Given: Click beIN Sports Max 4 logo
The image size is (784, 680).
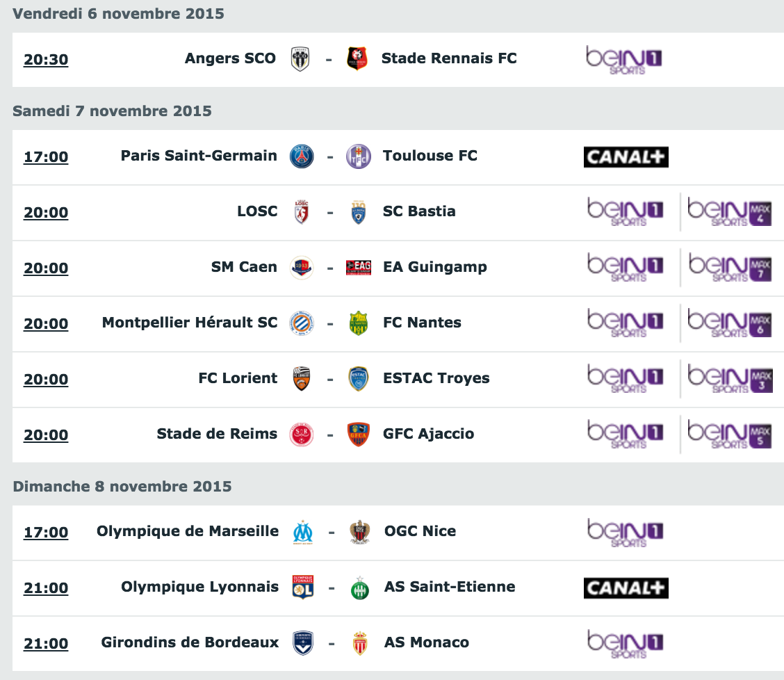Looking at the screenshot, I should 730,212.
